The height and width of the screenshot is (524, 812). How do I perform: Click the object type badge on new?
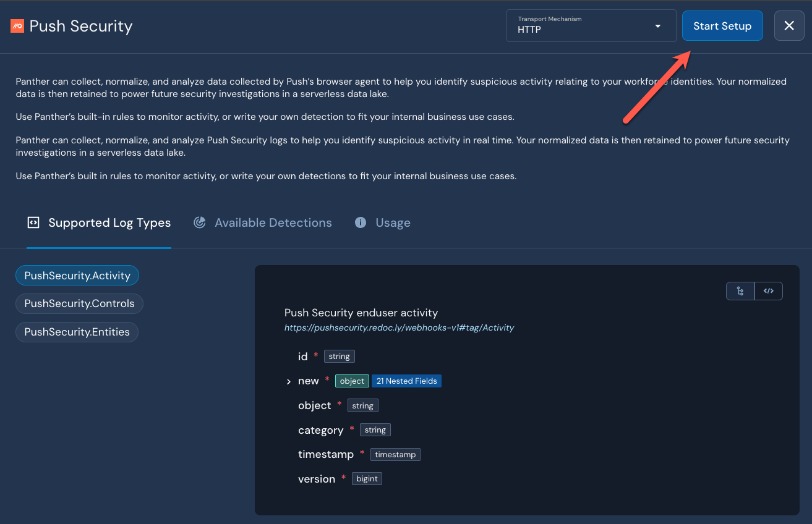point(352,381)
